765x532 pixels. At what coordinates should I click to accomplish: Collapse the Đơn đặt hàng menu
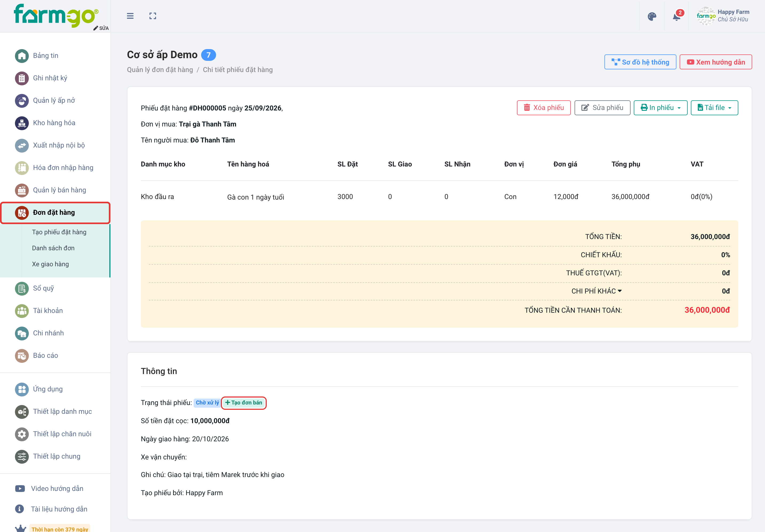(x=55, y=213)
